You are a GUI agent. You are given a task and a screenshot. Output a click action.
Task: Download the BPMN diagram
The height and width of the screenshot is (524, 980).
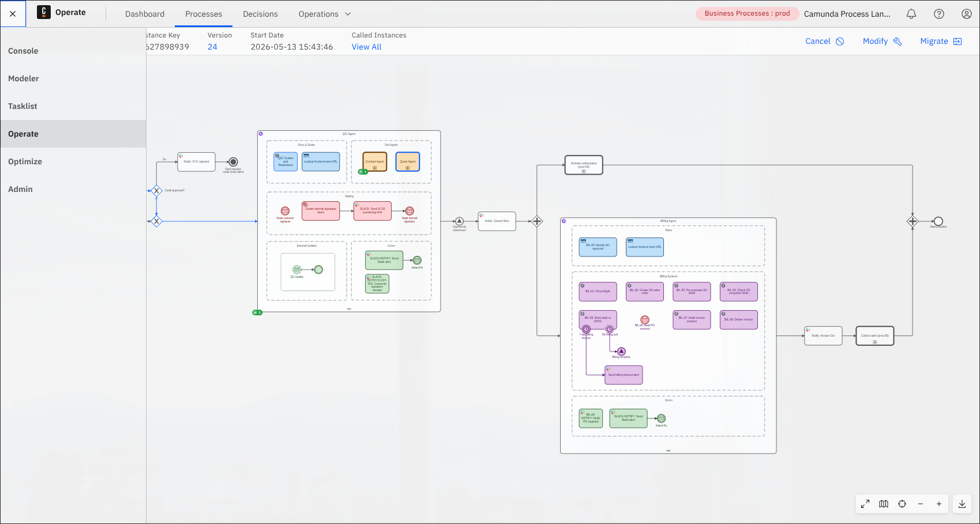962,504
